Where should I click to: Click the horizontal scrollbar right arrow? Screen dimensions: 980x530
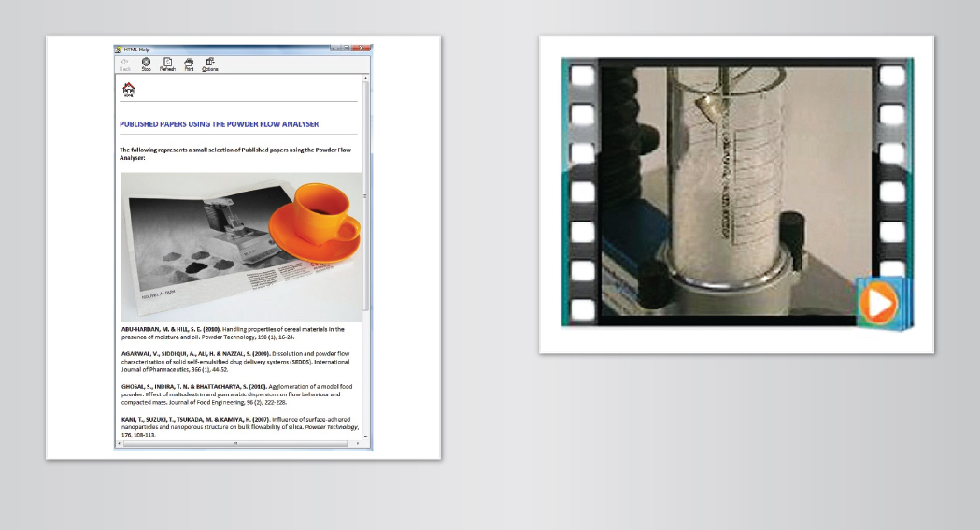coord(358,444)
